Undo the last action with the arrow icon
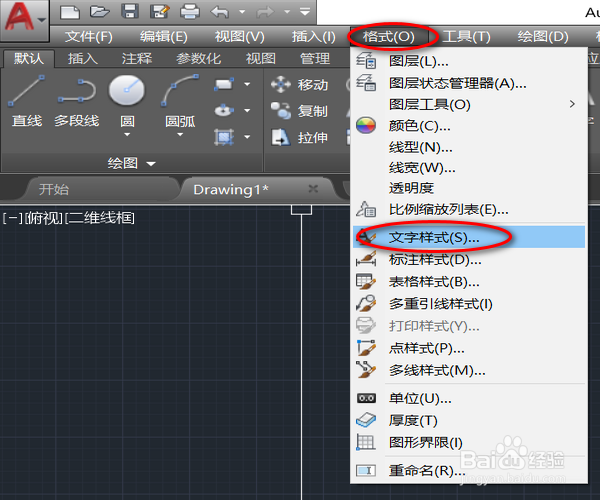 (x=220, y=12)
